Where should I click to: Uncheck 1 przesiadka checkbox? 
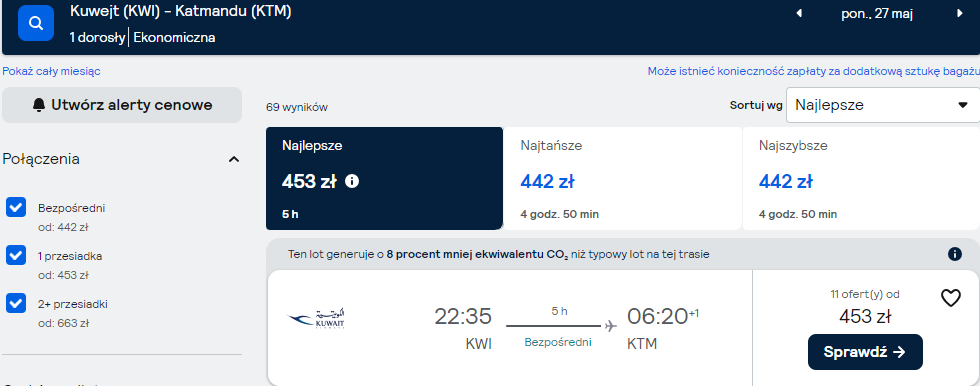[16, 255]
